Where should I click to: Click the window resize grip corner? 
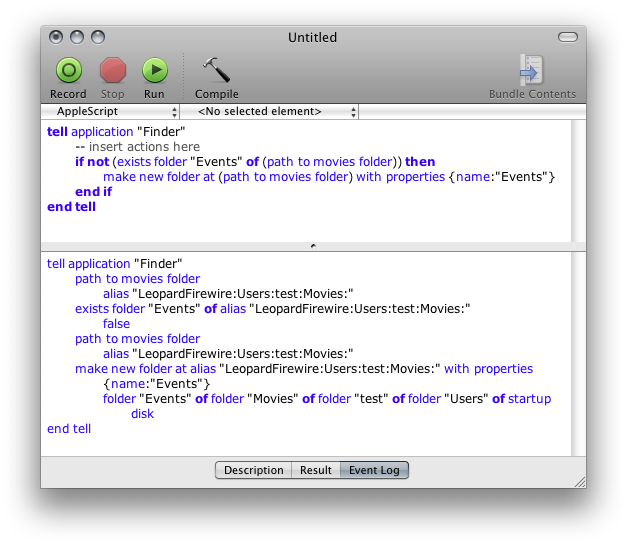tap(580, 482)
